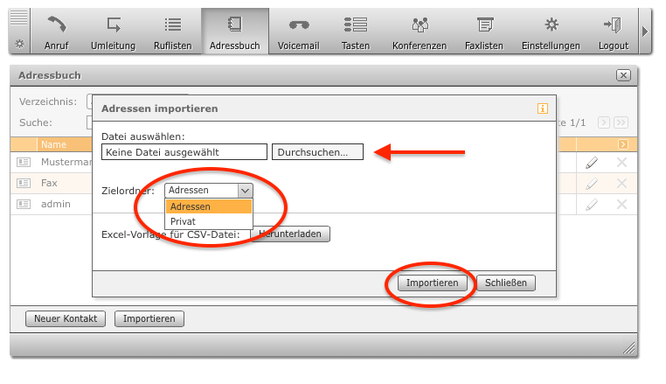Viewport: 666px width, 384px height.
Task: Jump to the last page arrow
Action: [x=621, y=123]
